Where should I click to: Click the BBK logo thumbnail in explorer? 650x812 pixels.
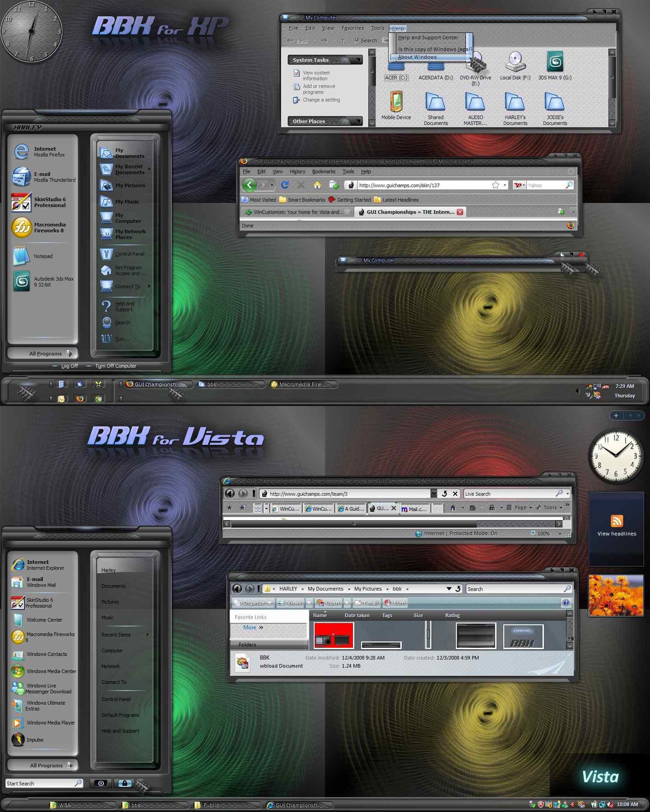pos(523,636)
